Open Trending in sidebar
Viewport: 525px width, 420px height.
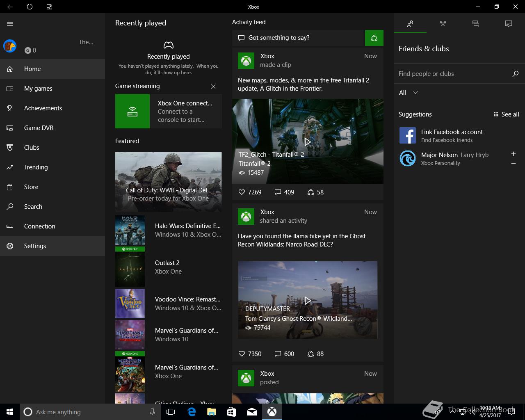coord(52,167)
